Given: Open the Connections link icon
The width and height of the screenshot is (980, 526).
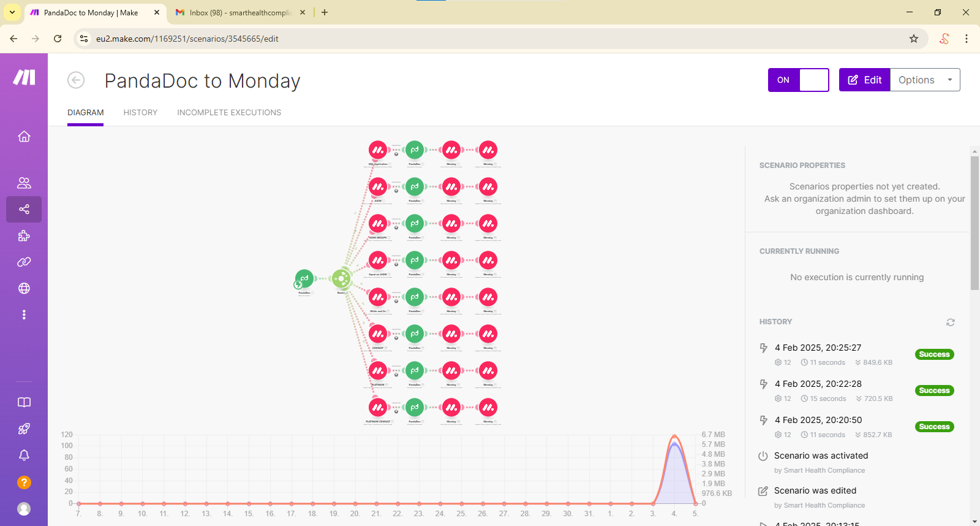Looking at the screenshot, I should tap(24, 262).
